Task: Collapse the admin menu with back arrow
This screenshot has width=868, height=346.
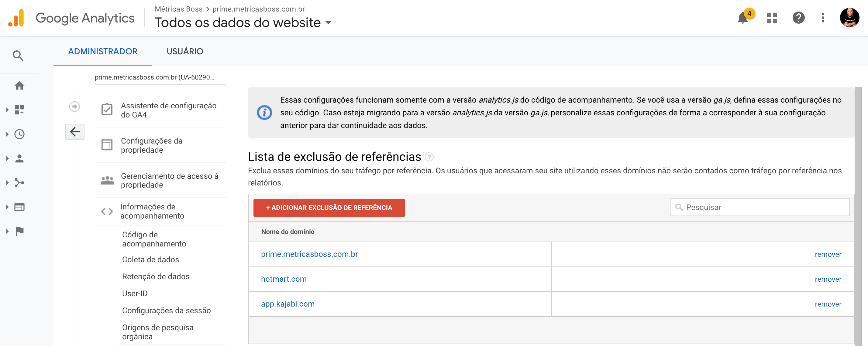Action: 74,131
